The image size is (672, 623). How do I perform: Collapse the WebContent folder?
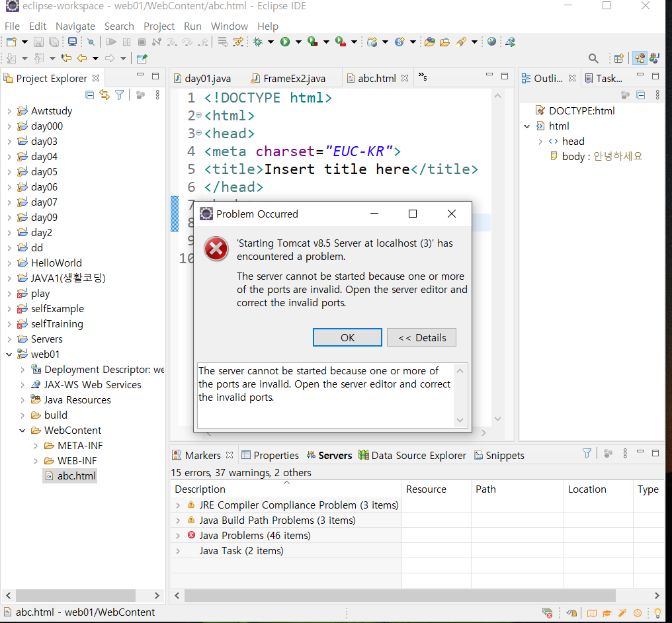[22, 431]
